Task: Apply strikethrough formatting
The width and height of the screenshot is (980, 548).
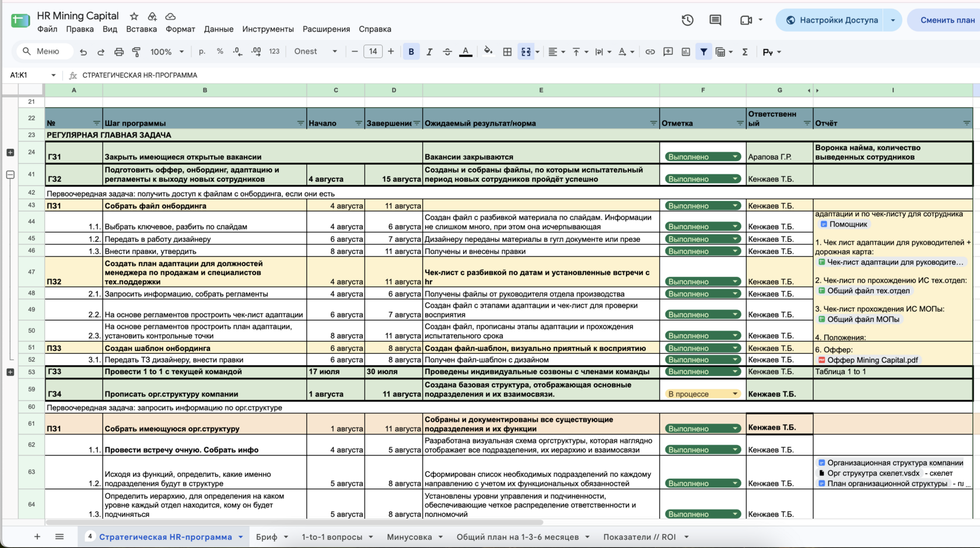Action: tap(447, 52)
